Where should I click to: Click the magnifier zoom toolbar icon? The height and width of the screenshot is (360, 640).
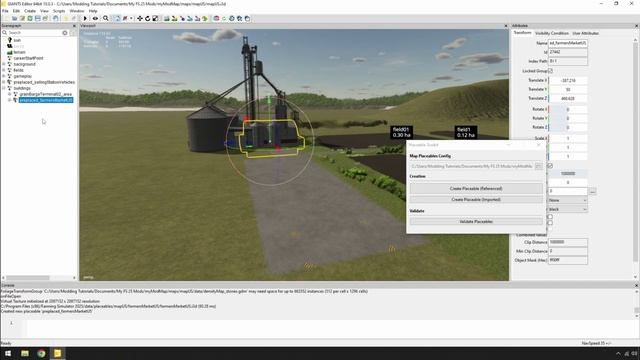click(x=106, y=18)
